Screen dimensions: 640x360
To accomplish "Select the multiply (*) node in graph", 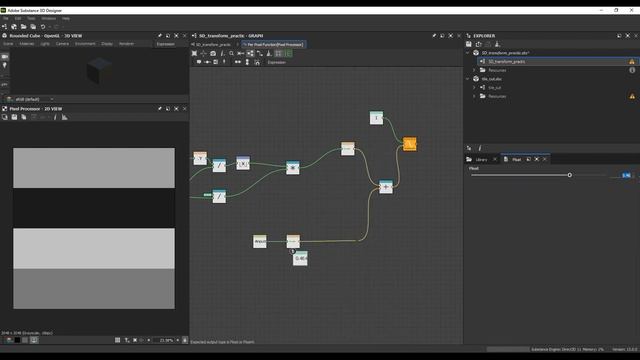I will tap(293, 167).
